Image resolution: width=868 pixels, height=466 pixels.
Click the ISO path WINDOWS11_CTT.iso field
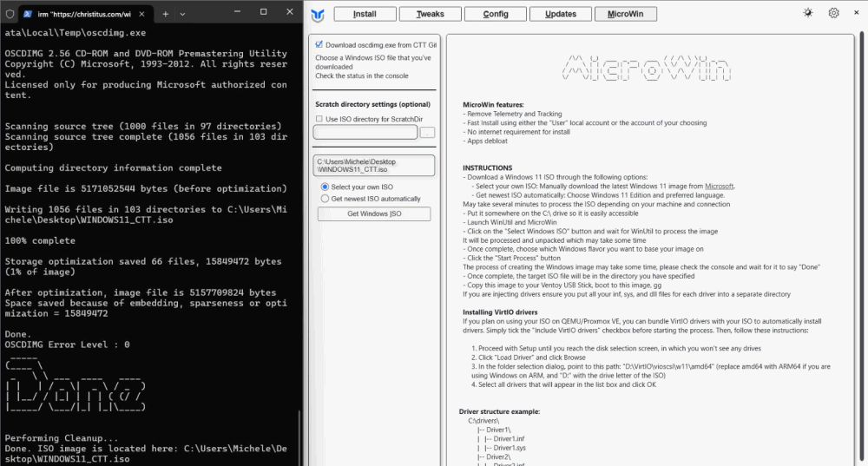click(x=374, y=166)
